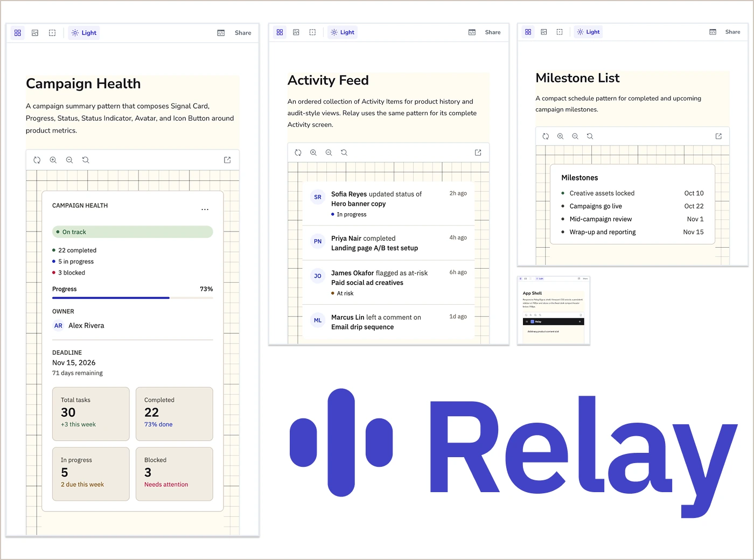Click the 'Alex Rivera' owner name
This screenshot has width=754, height=560.
[x=86, y=326]
